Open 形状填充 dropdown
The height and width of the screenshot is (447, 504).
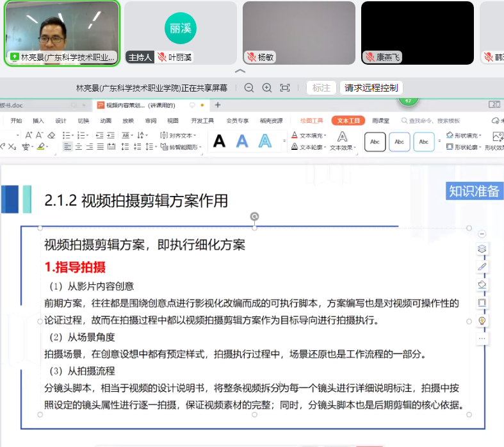pos(464,135)
